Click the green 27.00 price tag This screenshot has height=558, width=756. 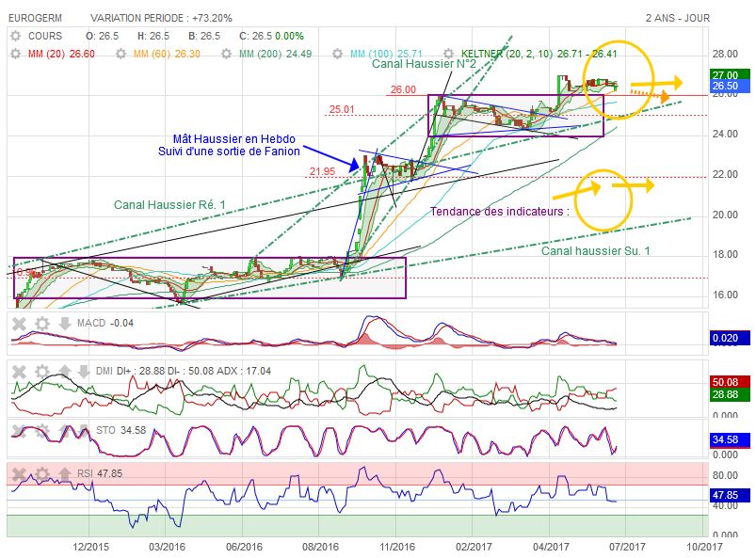730,75
